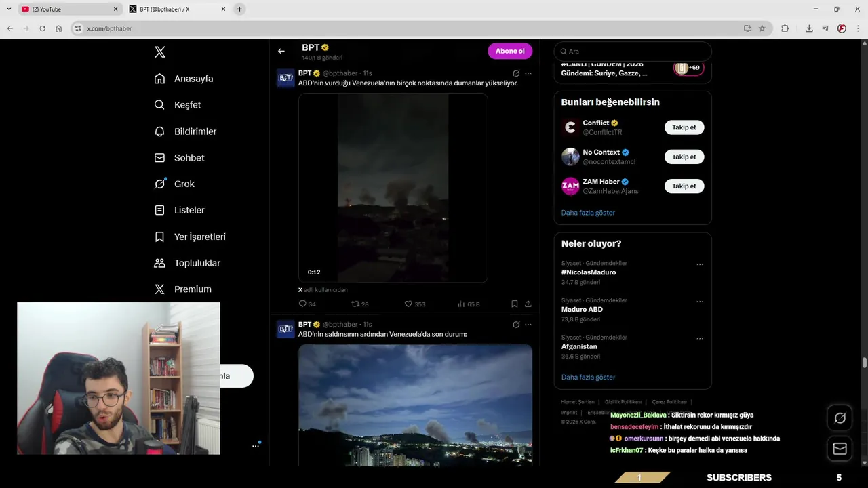Image resolution: width=868 pixels, height=488 pixels.
Task: Open a new browser tab
Action: tap(239, 9)
